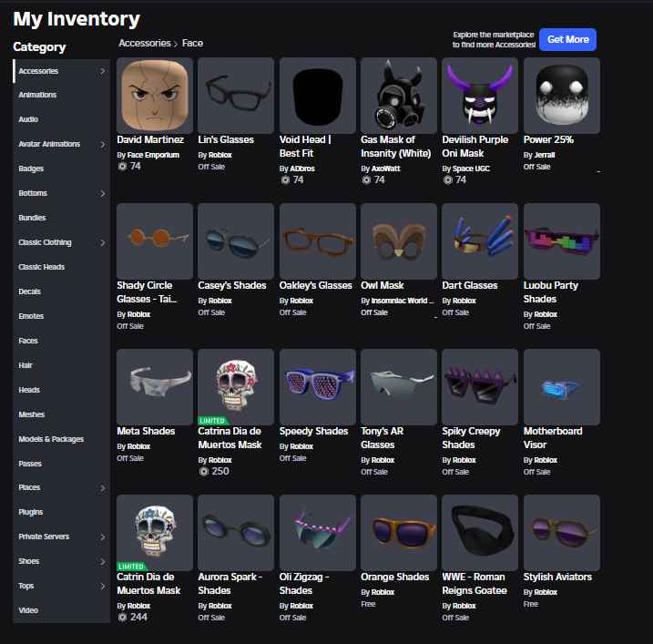The width and height of the screenshot is (653, 644).
Task: Expand the Private Servers category arrow
Action: point(102,537)
